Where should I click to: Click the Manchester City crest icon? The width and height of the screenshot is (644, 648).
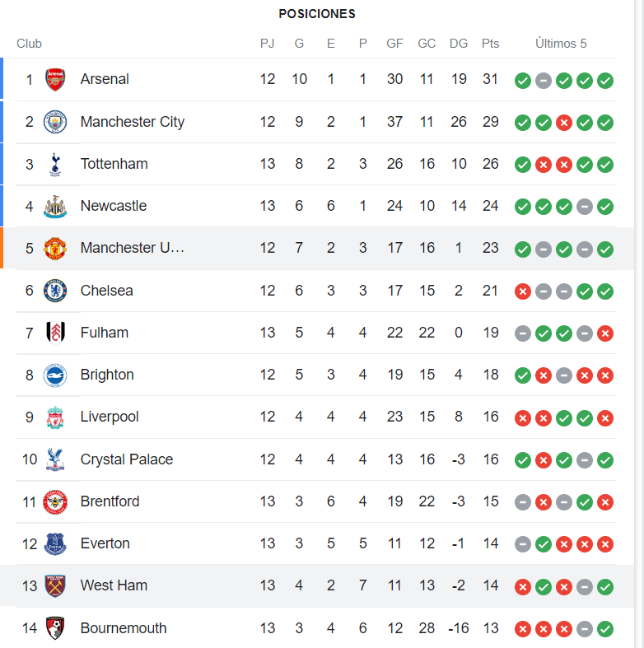pos(55,122)
